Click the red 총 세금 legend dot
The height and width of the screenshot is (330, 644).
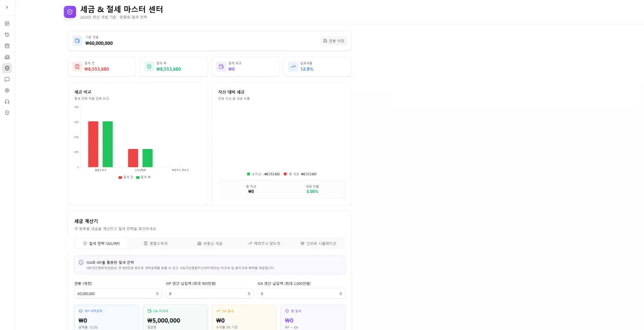coord(285,174)
